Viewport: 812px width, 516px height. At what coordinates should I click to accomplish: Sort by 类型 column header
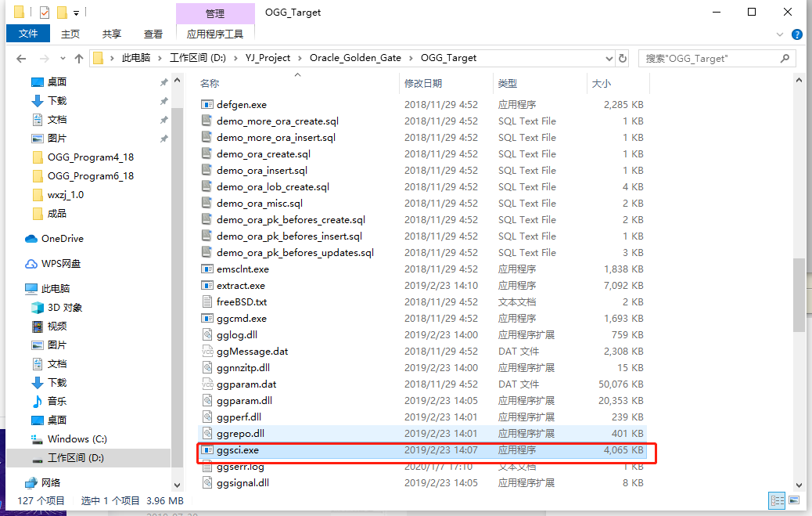click(x=507, y=84)
